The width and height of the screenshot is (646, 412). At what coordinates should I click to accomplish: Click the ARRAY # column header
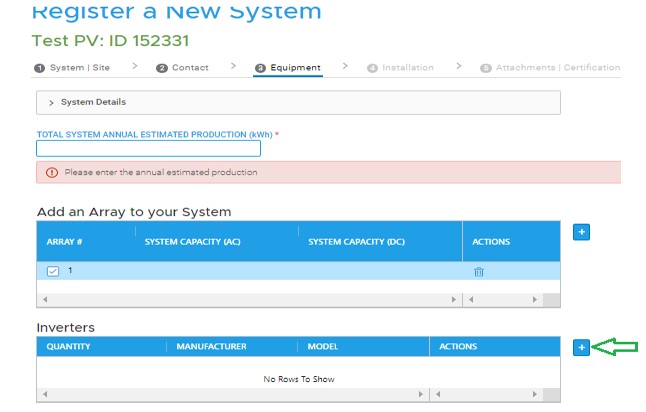[64, 242]
